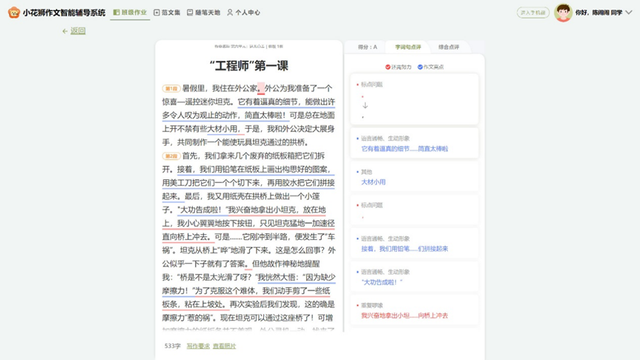This screenshot has height=360, width=640.
Task: Click the student avatar picture
Action: coord(563,13)
